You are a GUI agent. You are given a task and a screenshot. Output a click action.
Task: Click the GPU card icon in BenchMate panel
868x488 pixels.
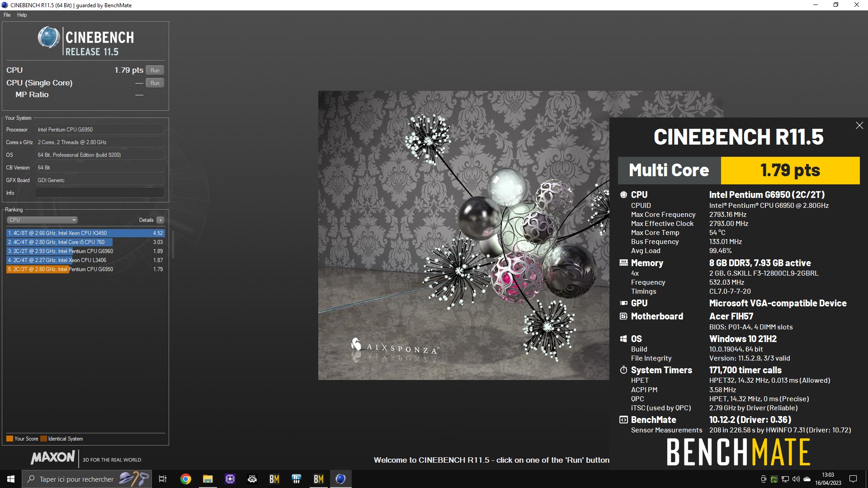[x=623, y=303]
